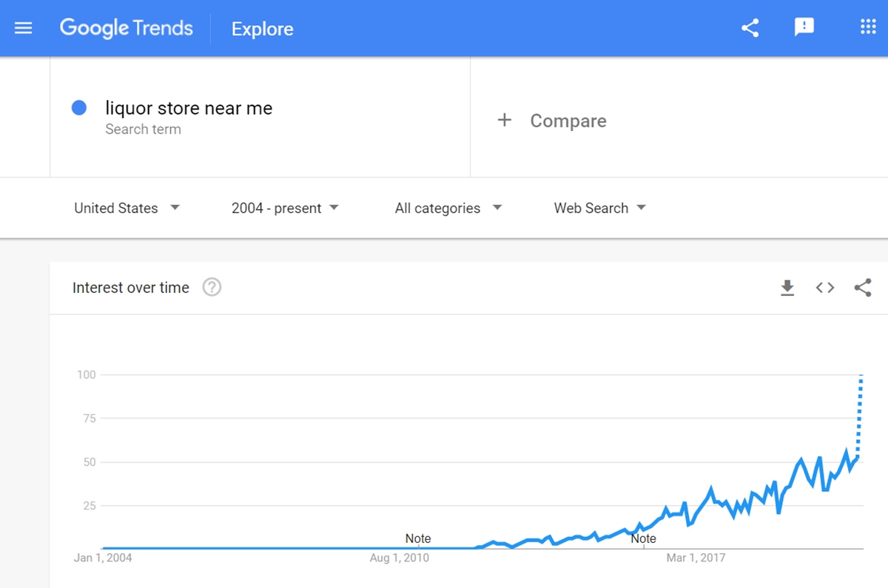This screenshot has width=888, height=588.
Task: Click the blue search term color dot
Action: tap(79, 108)
